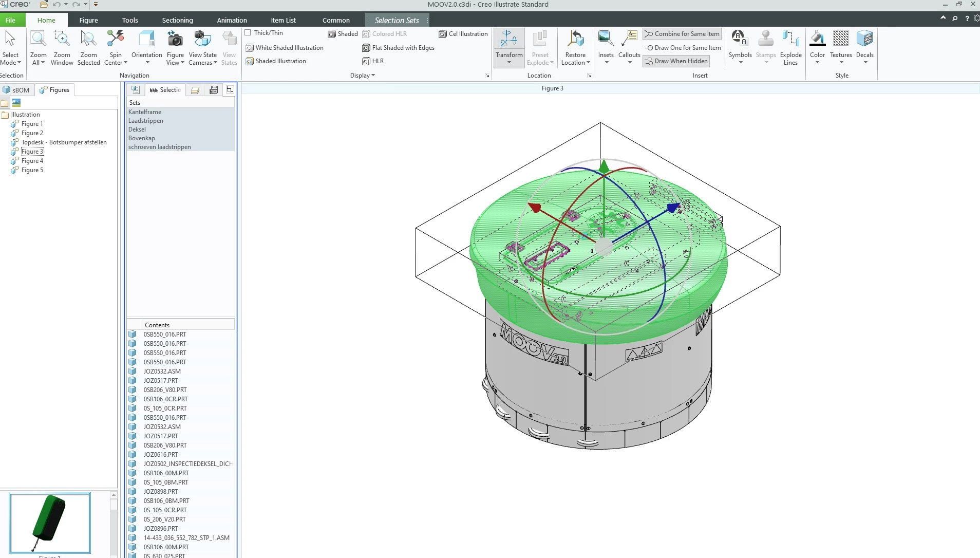Click the Callouts icon
Screen dimensions: 980x558
coord(629,39)
